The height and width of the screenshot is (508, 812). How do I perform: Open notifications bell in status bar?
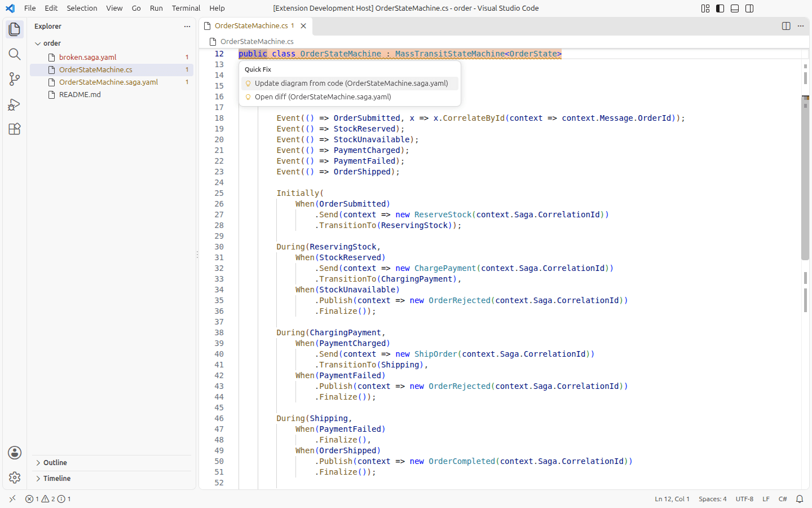[x=800, y=499]
